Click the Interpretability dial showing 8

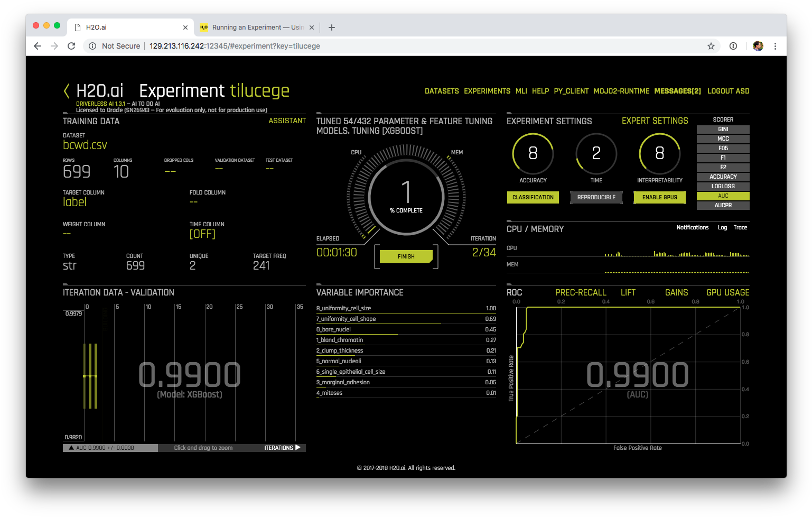660,154
